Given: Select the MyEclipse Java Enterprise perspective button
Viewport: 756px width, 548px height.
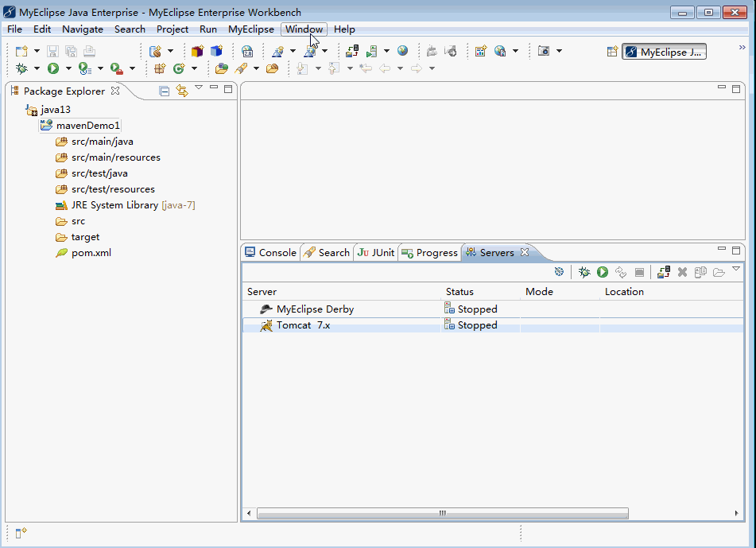Looking at the screenshot, I should click(664, 52).
